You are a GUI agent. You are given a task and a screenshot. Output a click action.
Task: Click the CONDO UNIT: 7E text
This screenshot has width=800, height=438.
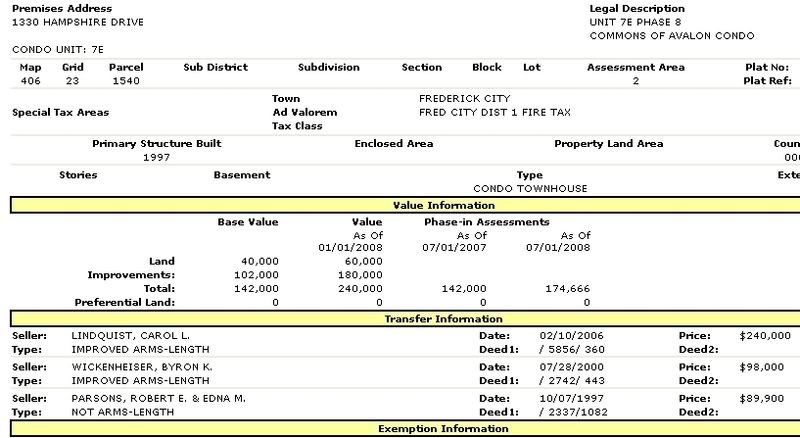(58, 50)
